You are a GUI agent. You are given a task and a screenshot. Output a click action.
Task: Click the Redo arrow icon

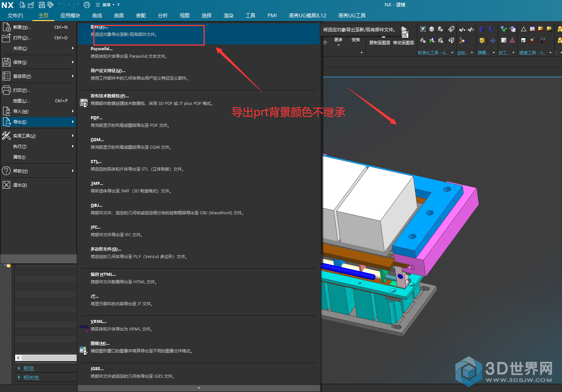[x=76, y=5]
